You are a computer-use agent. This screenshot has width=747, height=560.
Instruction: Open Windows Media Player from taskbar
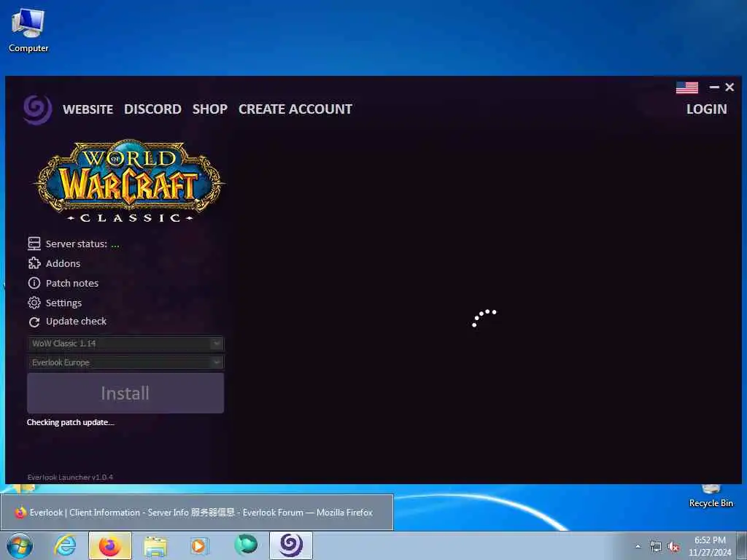tap(200, 545)
